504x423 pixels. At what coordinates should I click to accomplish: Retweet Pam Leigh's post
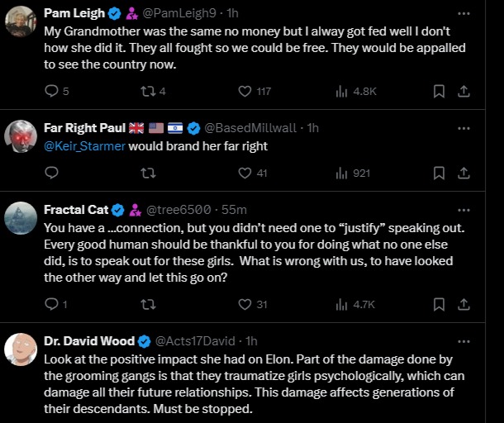tap(148, 92)
